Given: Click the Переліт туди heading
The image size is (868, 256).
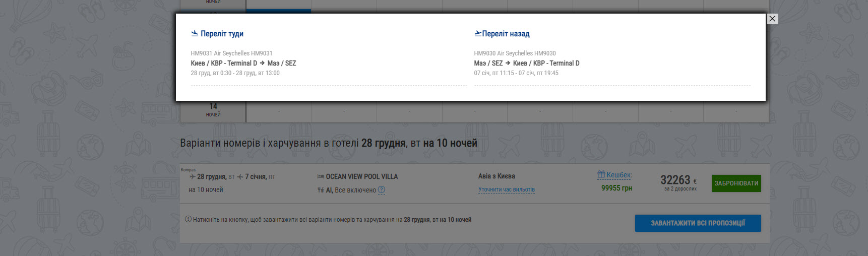Looking at the screenshot, I should pos(222,34).
